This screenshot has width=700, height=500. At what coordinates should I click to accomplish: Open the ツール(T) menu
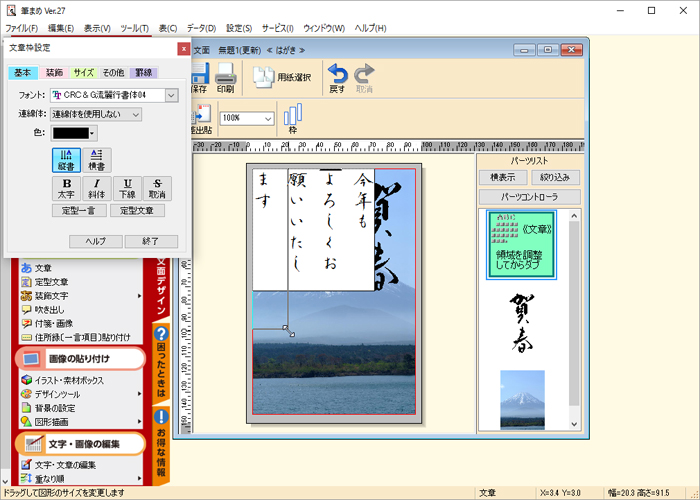131,28
